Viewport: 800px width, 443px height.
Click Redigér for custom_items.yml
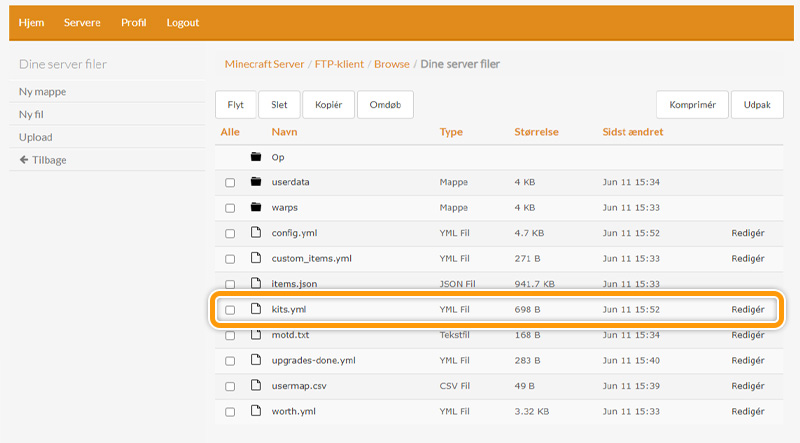point(748,258)
